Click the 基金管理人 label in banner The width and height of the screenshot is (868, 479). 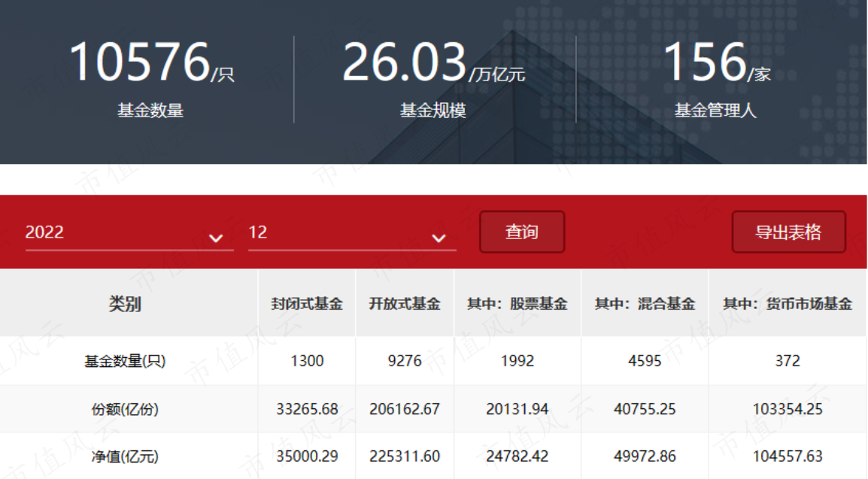pos(715,110)
